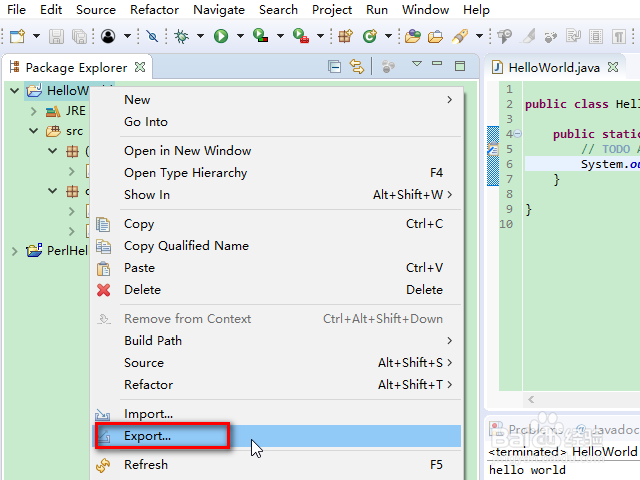Switch to the Javadoc tab
The width and height of the screenshot is (640, 480).
pos(607,429)
